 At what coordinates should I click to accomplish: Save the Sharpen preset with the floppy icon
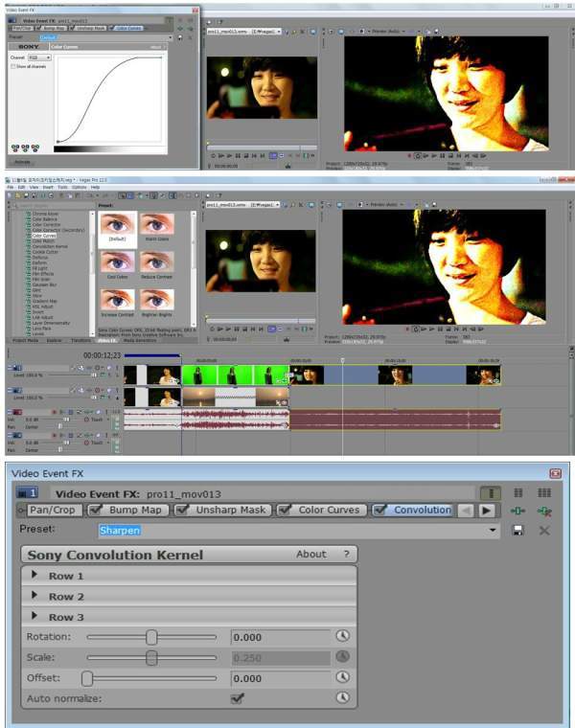(517, 531)
